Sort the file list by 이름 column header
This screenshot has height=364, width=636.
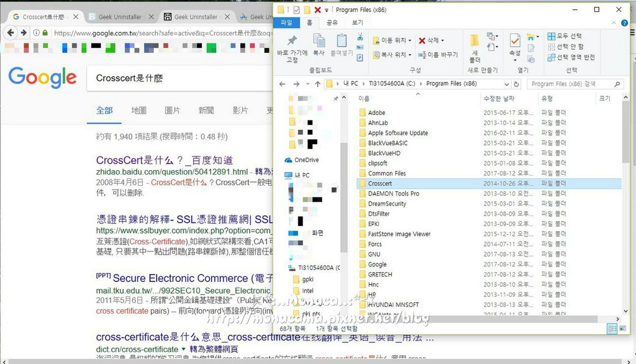click(364, 99)
